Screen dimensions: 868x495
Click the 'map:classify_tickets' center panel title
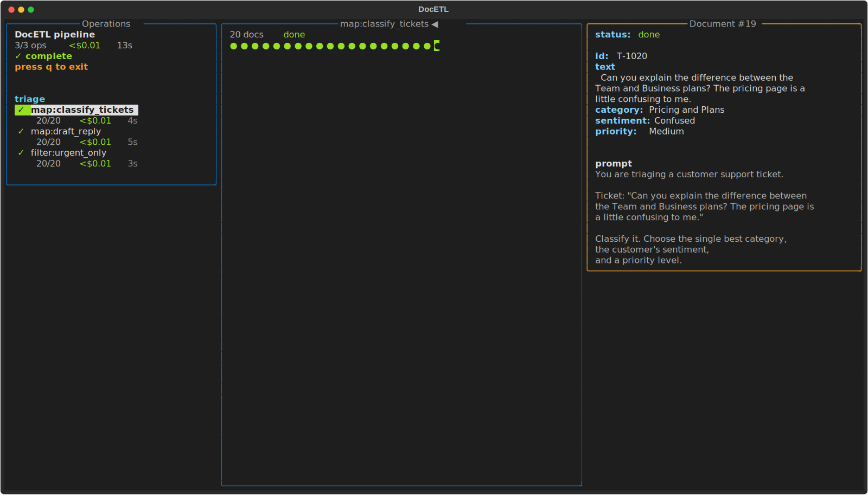[x=385, y=24]
